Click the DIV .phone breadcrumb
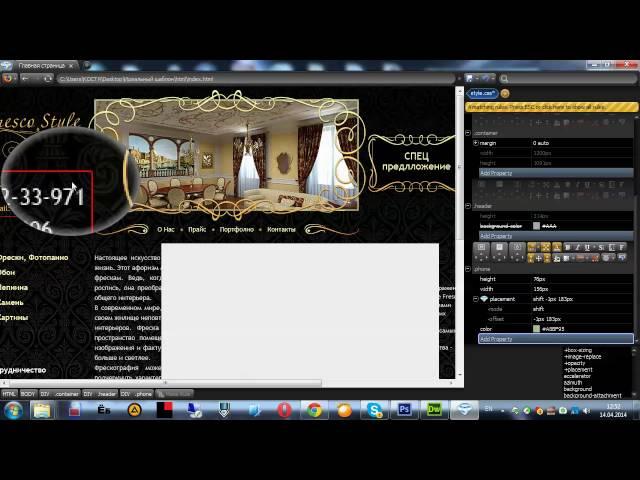Viewport: 640px width, 480px height. pyautogui.click(x=137, y=394)
